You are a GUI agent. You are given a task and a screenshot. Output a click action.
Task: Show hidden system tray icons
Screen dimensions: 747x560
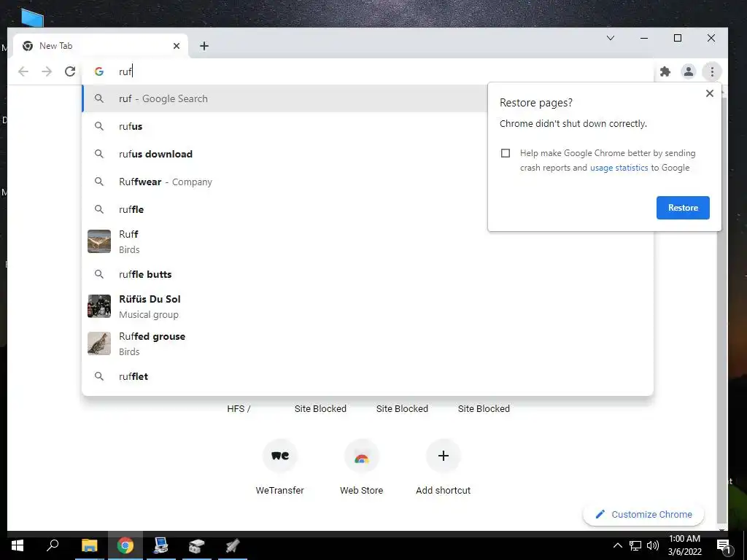tap(617, 545)
